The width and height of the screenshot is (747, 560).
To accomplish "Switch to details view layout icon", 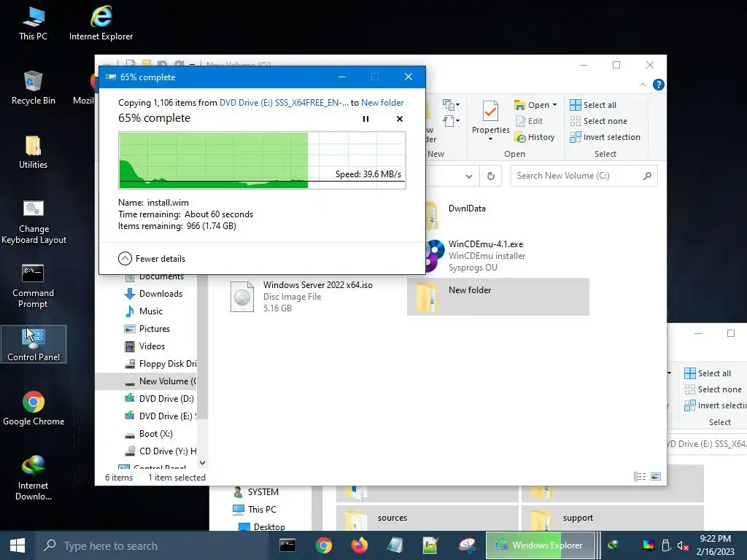I will (639, 477).
